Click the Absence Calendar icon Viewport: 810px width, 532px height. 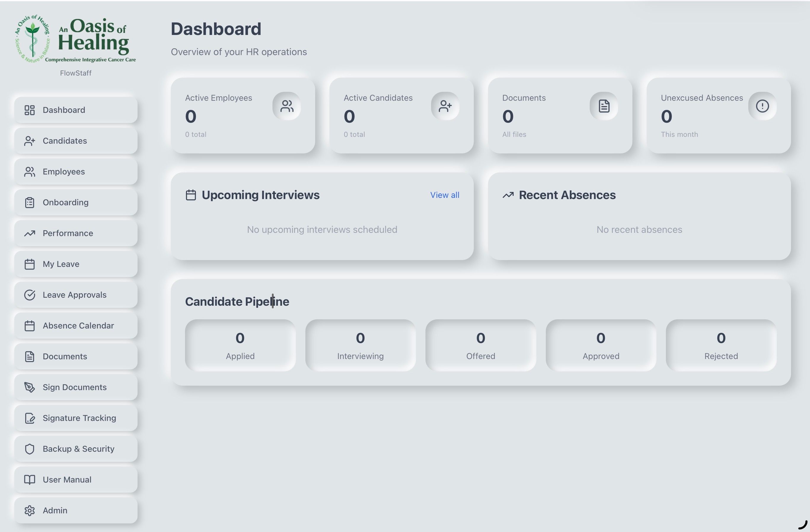coord(30,326)
